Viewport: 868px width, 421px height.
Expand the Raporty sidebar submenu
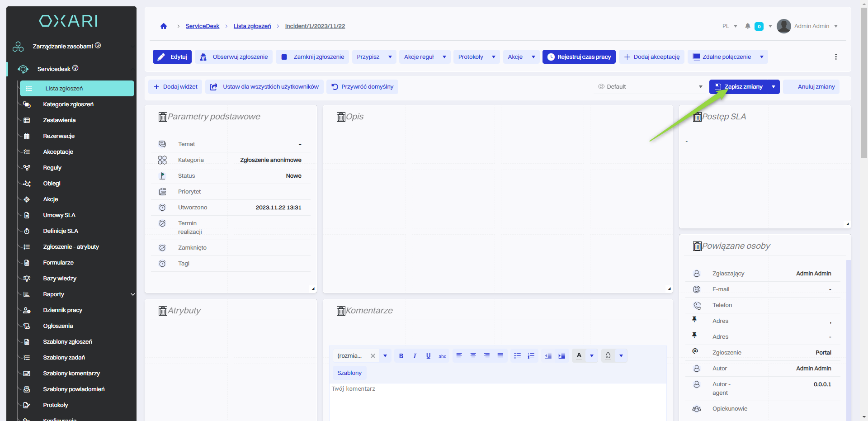click(x=132, y=294)
